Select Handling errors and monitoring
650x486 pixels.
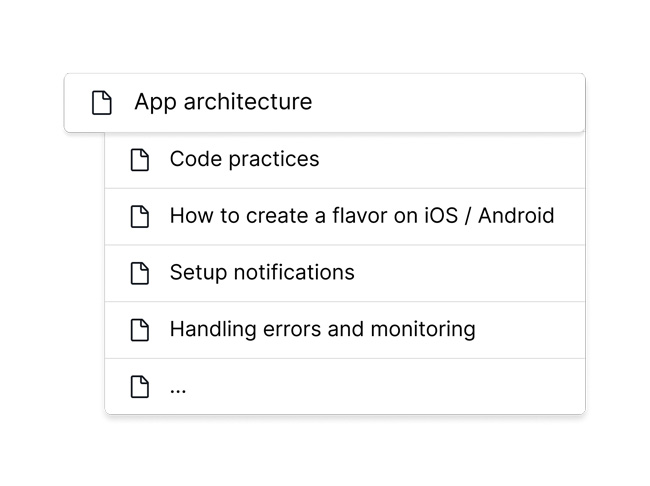345,330
